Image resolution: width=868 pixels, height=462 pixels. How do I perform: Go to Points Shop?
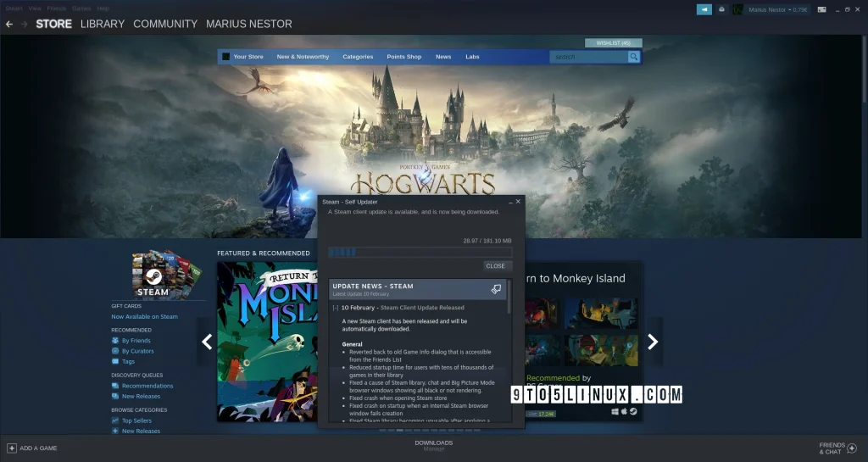404,57
